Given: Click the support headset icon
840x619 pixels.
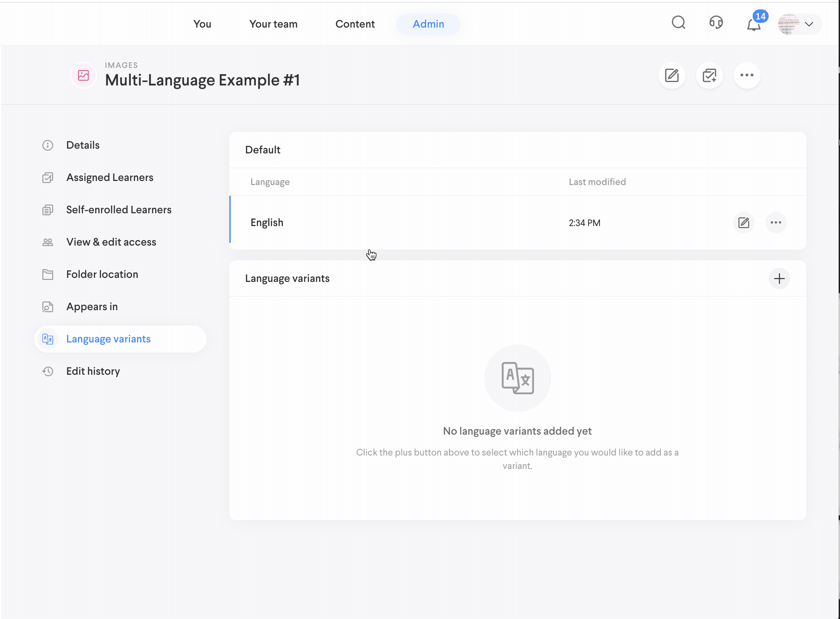Looking at the screenshot, I should [716, 23].
